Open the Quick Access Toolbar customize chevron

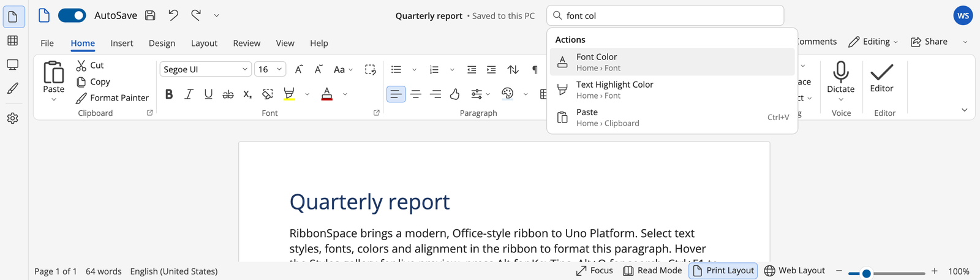(x=216, y=16)
